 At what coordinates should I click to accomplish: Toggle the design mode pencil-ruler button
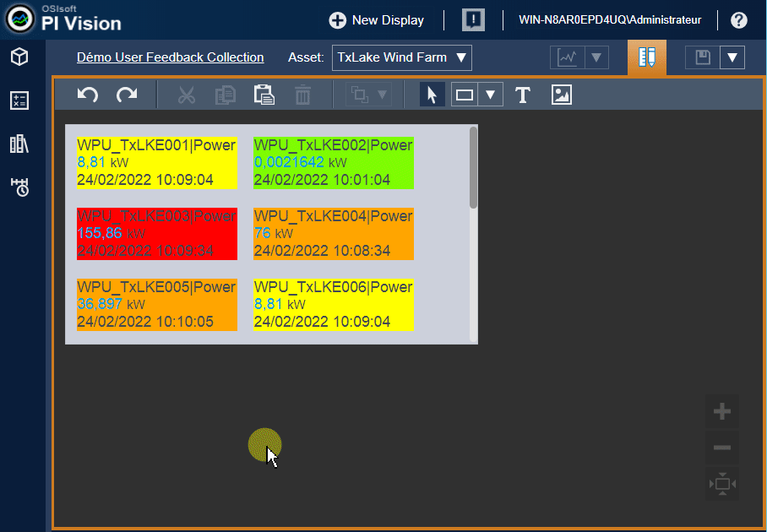(x=647, y=57)
